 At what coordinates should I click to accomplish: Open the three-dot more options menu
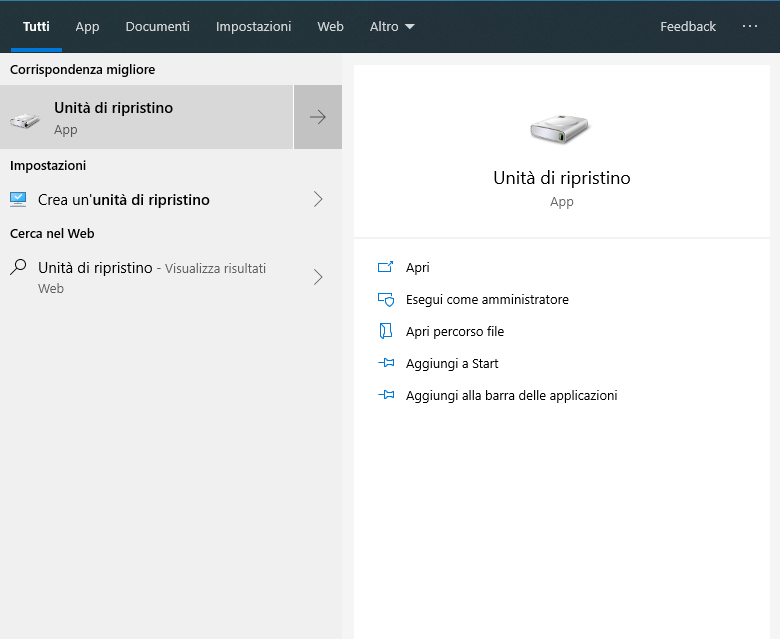[x=750, y=27]
